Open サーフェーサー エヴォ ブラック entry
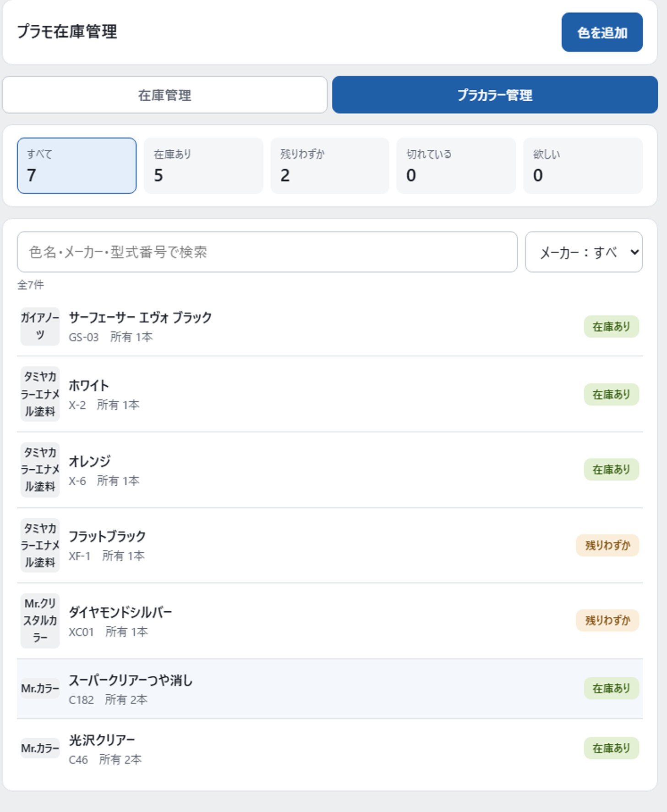The height and width of the screenshot is (812, 667). pos(330,326)
